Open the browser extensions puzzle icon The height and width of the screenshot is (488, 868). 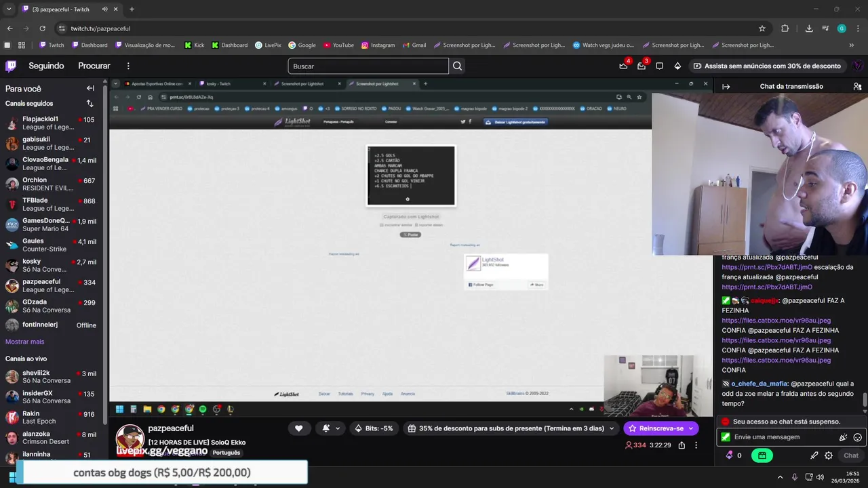pyautogui.click(x=785, y=28)
